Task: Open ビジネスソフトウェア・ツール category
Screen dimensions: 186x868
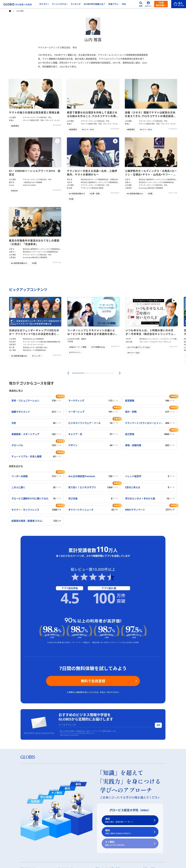Action: pos(93,423)
